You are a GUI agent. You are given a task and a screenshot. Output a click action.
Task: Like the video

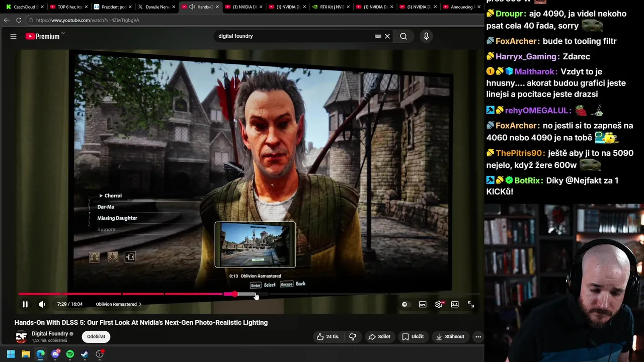point(328,337)
